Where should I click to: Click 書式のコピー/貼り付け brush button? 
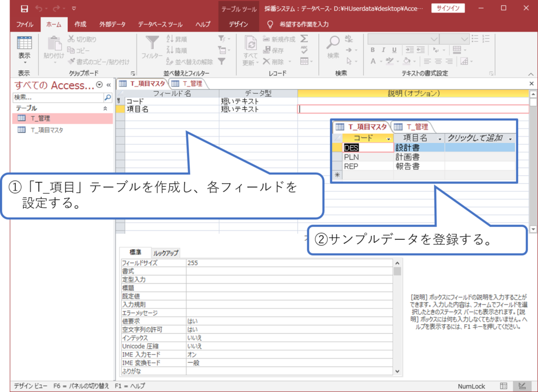click(98, 62)
